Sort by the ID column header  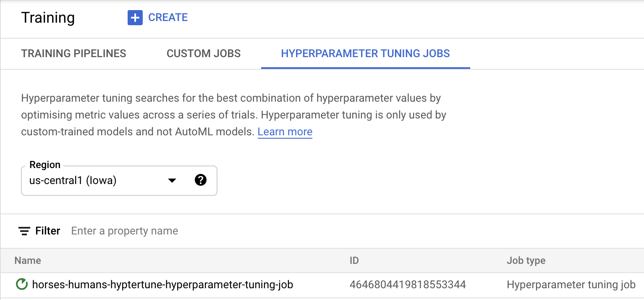point(354,261)
